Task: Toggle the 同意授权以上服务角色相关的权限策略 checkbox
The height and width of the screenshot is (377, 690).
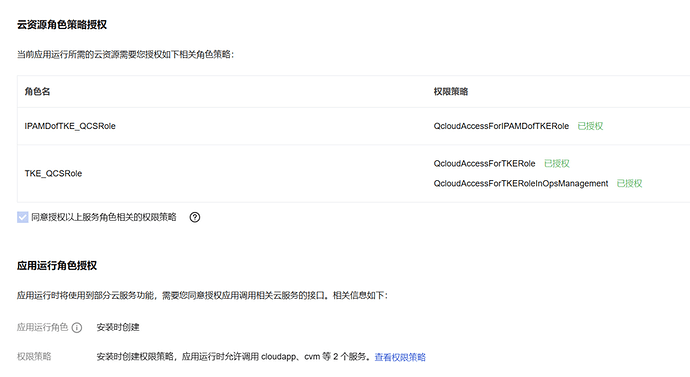Action: [22, 217]
